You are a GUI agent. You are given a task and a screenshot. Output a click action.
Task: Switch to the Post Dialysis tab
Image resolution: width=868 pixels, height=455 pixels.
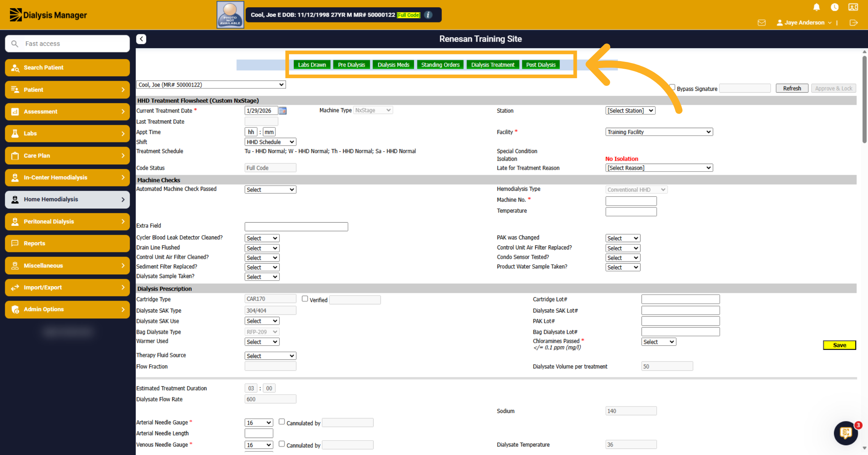point(541,65)
